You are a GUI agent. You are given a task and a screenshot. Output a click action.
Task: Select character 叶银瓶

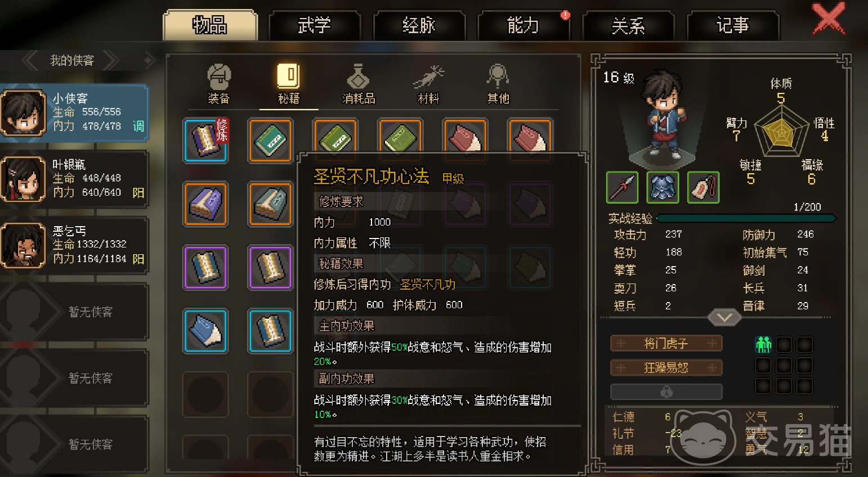click(74, 179)
